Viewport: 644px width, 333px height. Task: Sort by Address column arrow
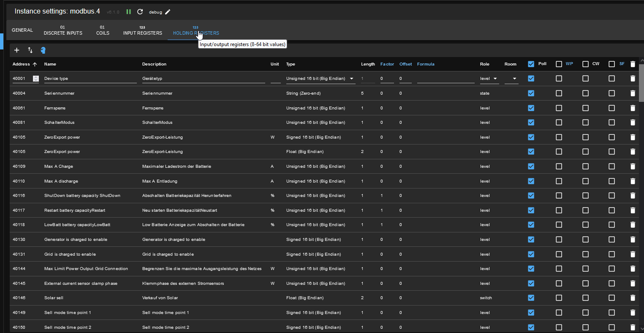pos(35,64)
